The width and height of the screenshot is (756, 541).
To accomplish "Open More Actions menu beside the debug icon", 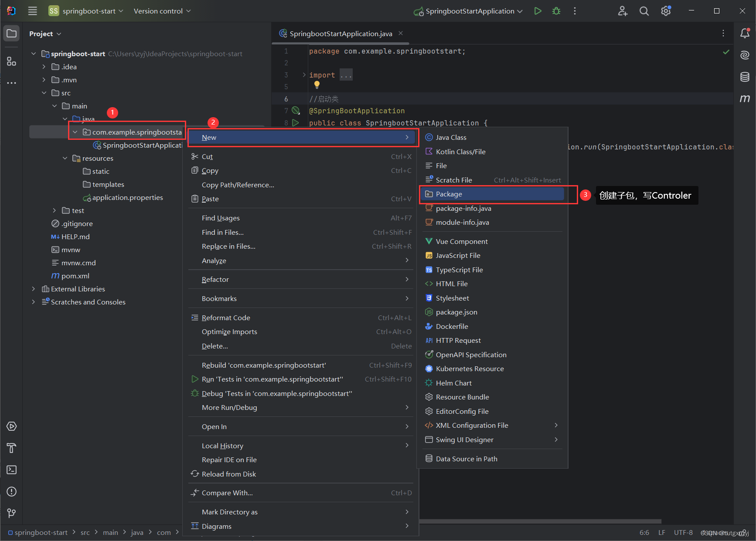I will (x=575, y=11).
